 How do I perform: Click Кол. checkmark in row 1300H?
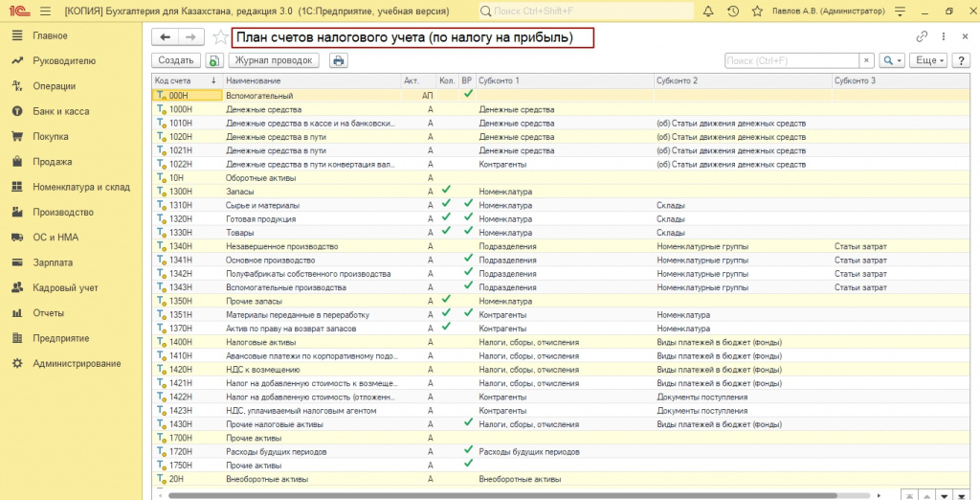point(446,190)
